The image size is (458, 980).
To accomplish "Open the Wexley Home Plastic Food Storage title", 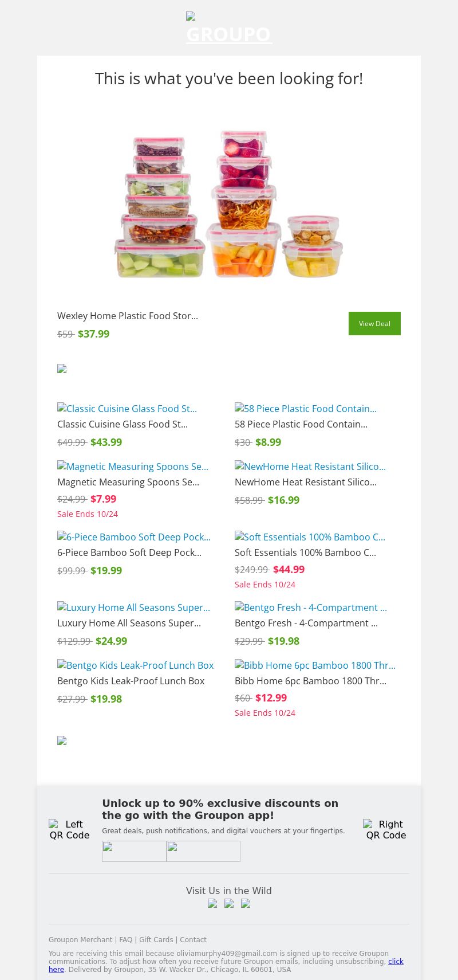I will 128,316.
